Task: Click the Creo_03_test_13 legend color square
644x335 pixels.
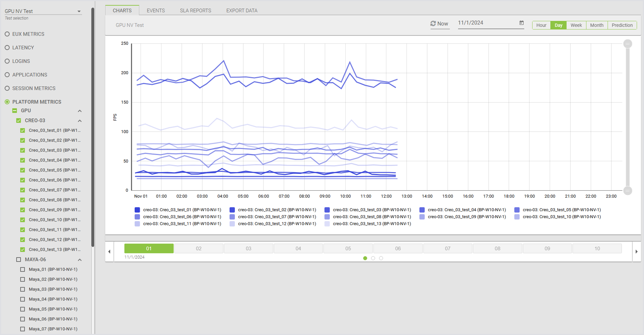Action: point(327,224)
